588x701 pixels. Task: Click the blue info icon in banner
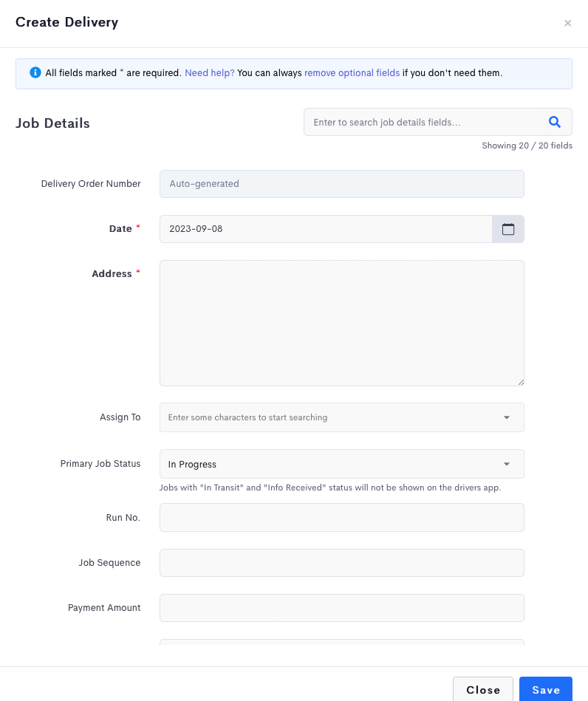click(x=35, y=72)
